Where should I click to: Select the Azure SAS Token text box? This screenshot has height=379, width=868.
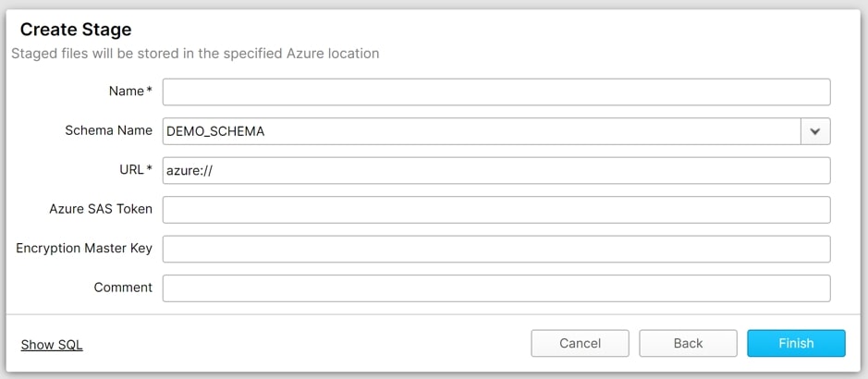click(496, 210)
